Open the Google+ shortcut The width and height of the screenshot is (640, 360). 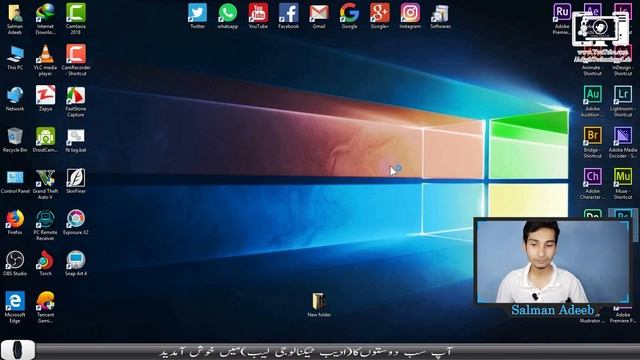pos(380,13)
